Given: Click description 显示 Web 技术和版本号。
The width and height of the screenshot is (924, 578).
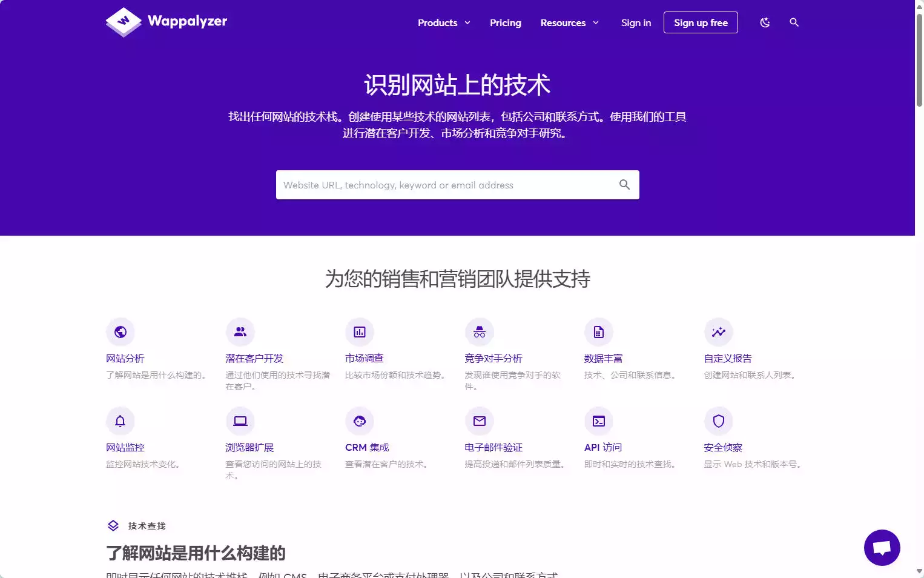Looking at the screenshot, I should coord(754,464).
